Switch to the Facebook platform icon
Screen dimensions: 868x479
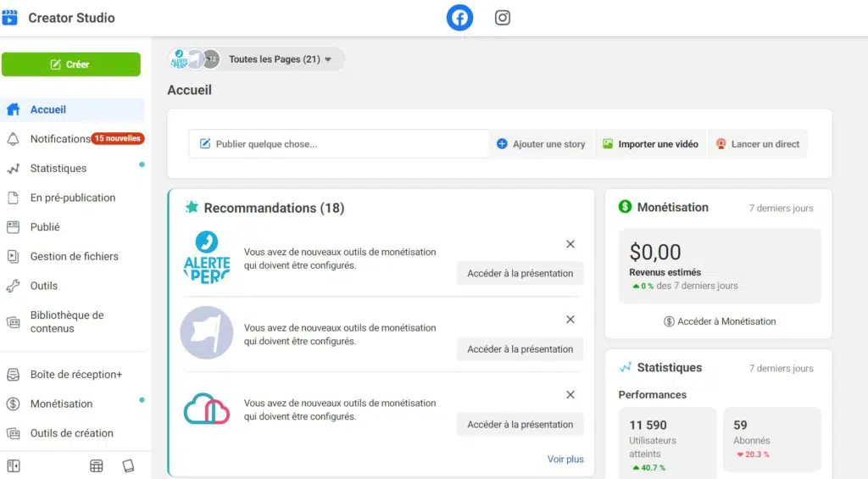click(459, 18)
